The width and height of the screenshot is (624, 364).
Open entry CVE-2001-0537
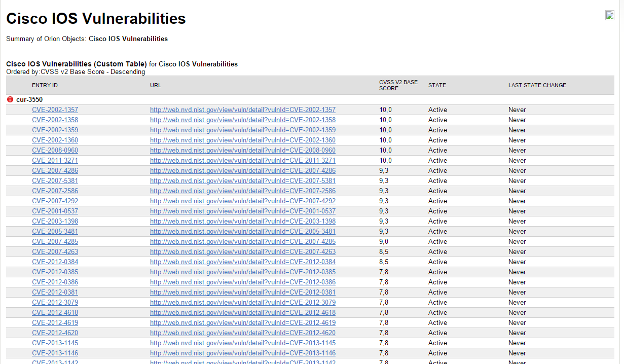pyautogui.click(x=55, y=211)
